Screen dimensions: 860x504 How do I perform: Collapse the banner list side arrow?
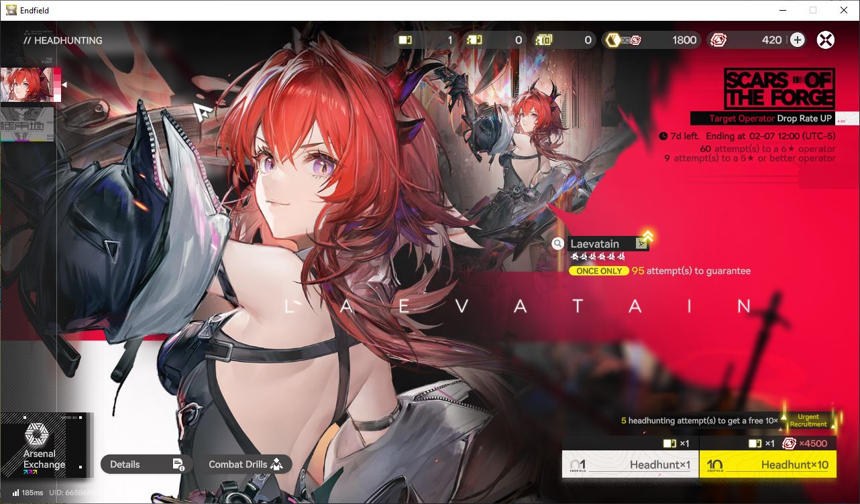[64, 84]
